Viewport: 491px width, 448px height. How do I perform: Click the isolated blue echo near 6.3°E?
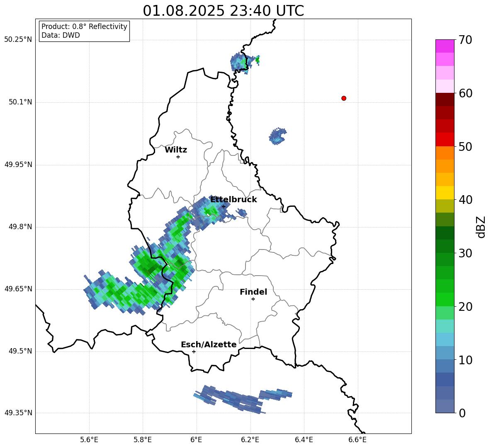click(x=277, y=136)
